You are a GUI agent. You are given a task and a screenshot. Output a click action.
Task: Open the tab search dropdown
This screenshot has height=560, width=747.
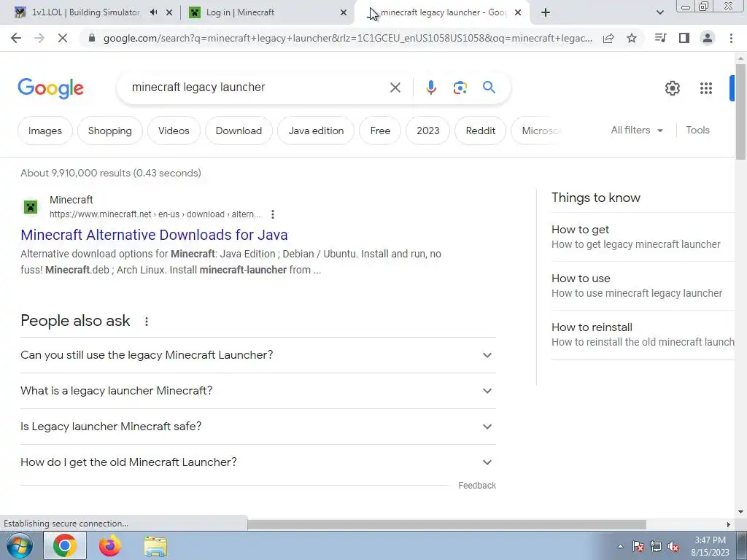pos(659,12)
